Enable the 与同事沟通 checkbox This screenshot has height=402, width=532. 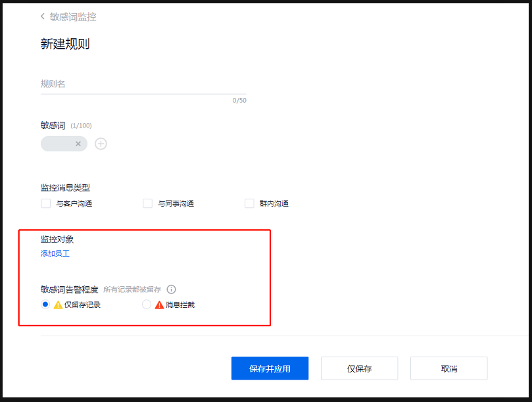click(x=147, y=203)
